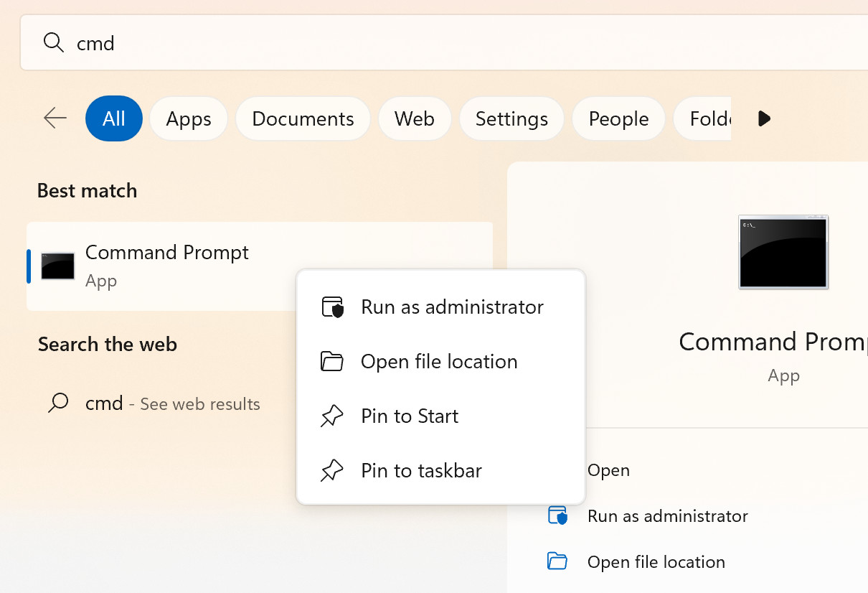Viewport: 868px width, 593px height.
Task: Click blue shield icon in details pane
Action: [557, 516]
